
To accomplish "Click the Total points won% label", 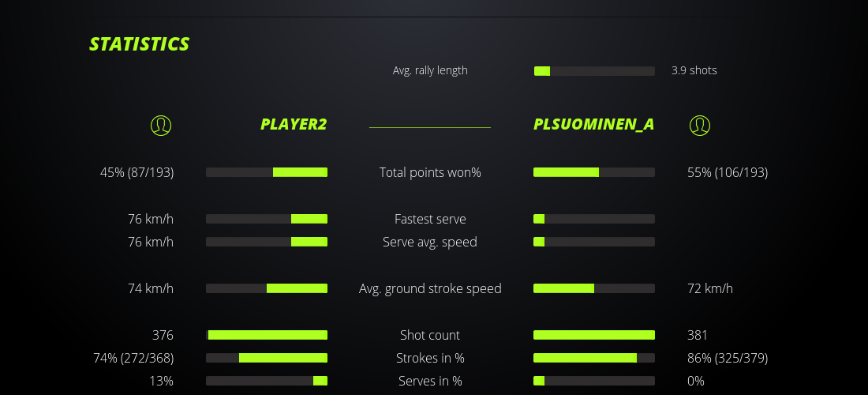I will coord(430,172).
